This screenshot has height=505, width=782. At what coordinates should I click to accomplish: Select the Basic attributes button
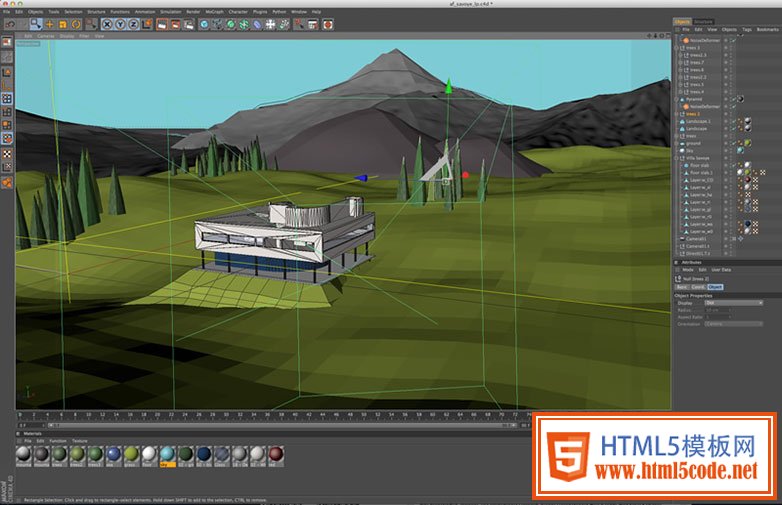pos(682,287)
